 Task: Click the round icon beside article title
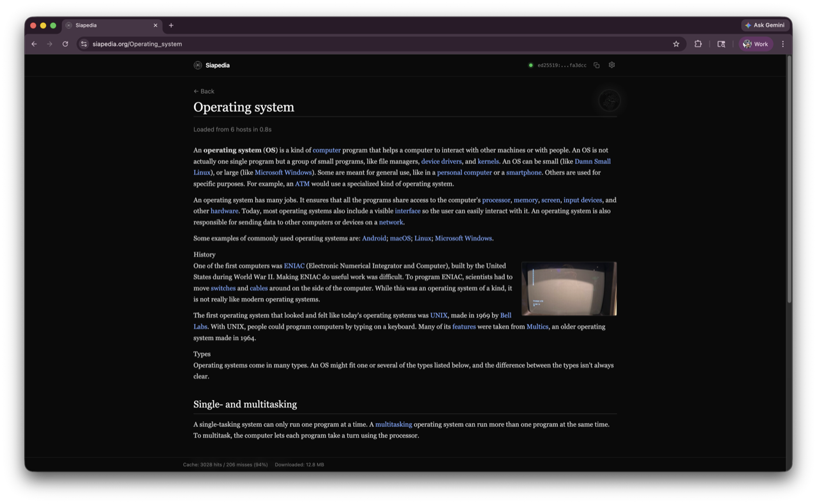(x=609, y=101)
